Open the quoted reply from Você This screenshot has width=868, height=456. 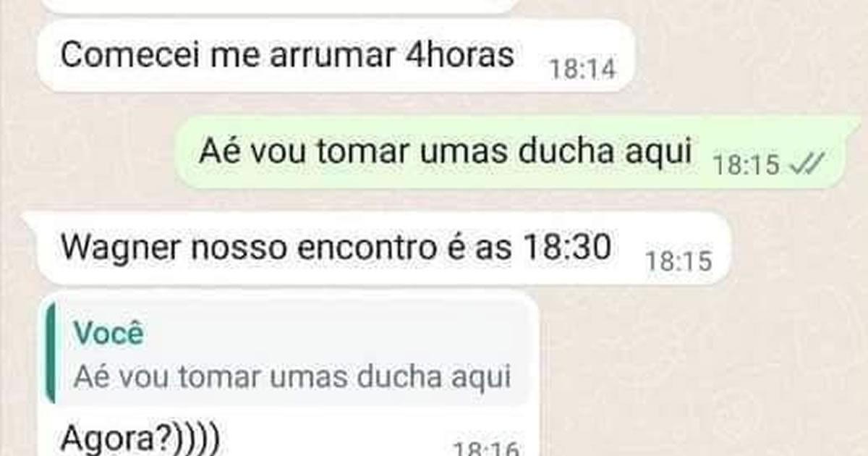pos(289,353)
